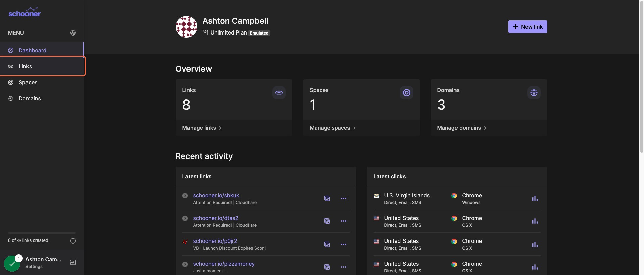
Task: Click the Unlimited Plan label
Action: click(228, 32)
